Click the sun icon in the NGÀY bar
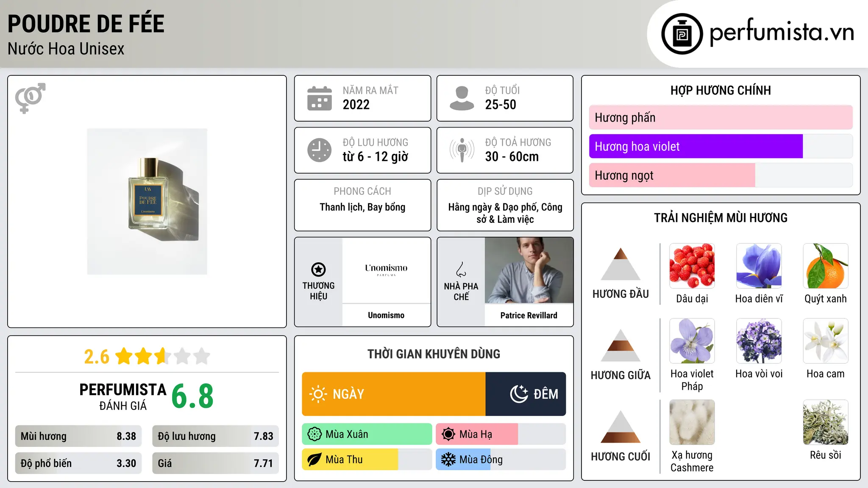 (x=318, y=394)
